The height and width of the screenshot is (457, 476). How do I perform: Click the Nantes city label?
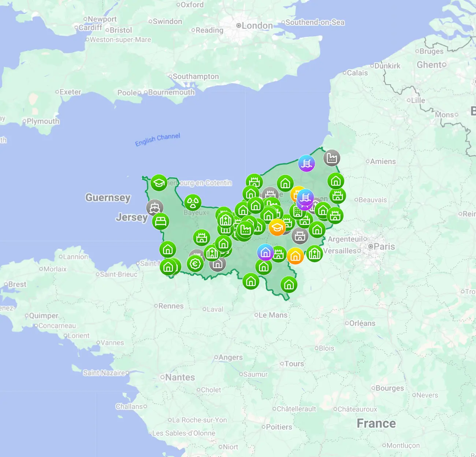pyautogui.click(x=180, y=377)
